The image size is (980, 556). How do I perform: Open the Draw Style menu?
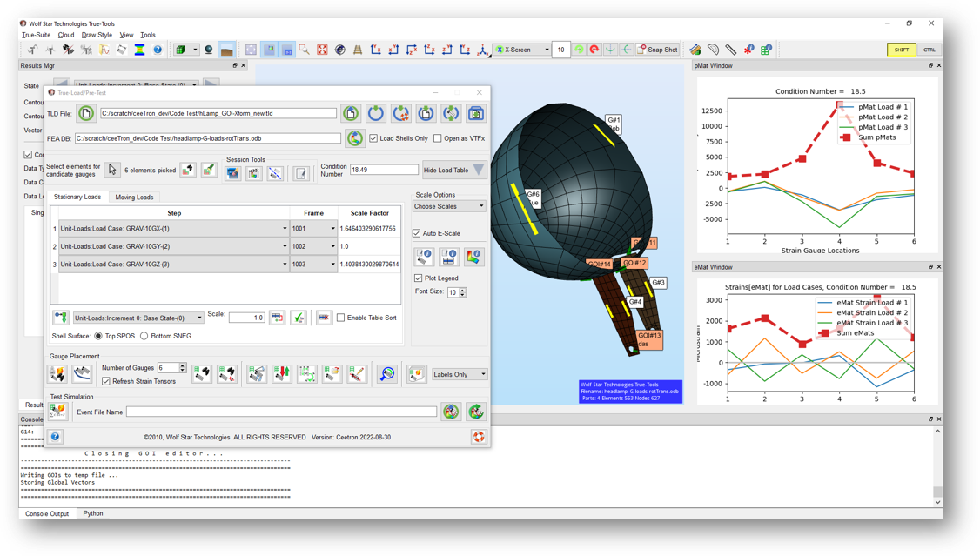point(97,35)
